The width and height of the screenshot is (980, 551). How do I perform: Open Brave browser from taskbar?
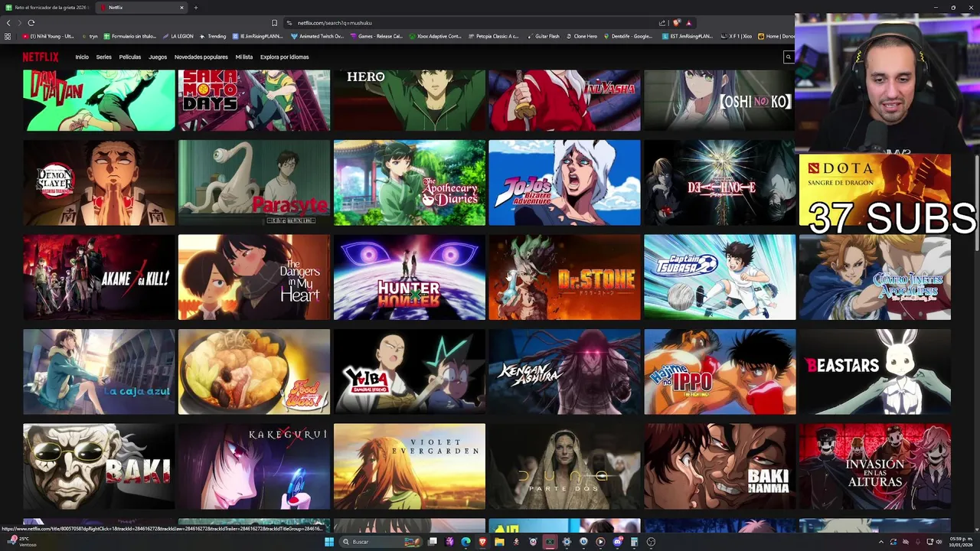click(x=482, y=542)
